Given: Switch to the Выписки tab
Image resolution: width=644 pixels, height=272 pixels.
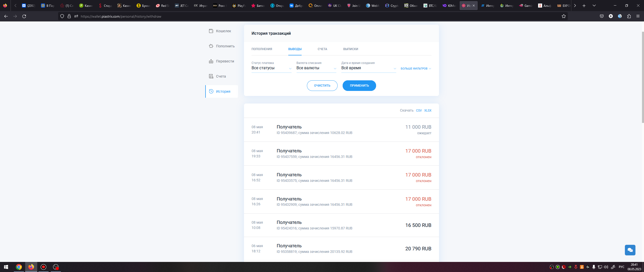Looking at the screenshot, I should point(350,49).
